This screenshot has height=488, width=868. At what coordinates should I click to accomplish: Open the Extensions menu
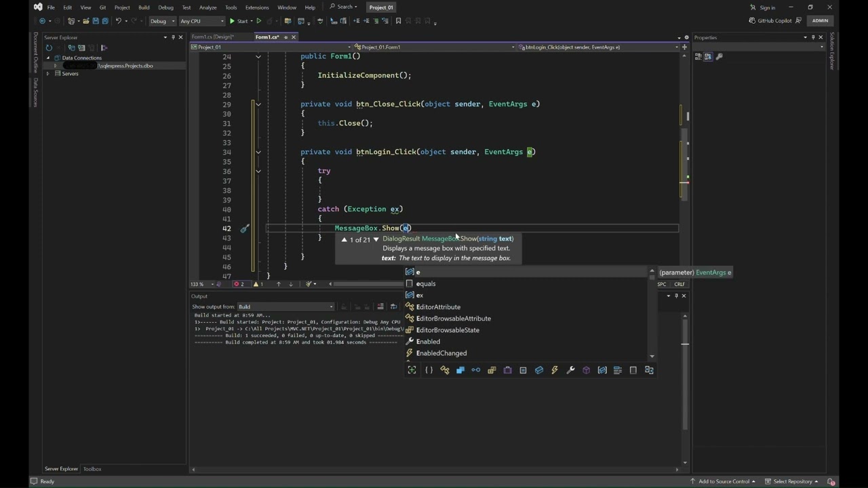[257, 7]
